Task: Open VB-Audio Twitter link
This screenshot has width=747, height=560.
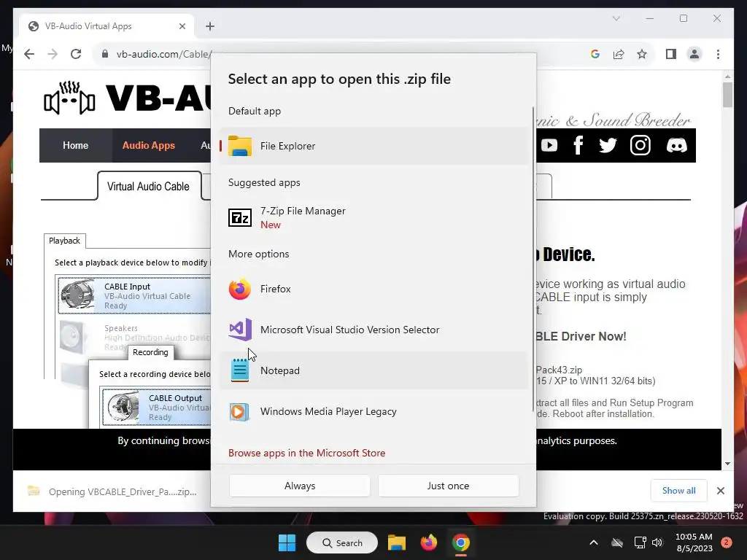Action: pyautogui.click(x=608, y=145)
